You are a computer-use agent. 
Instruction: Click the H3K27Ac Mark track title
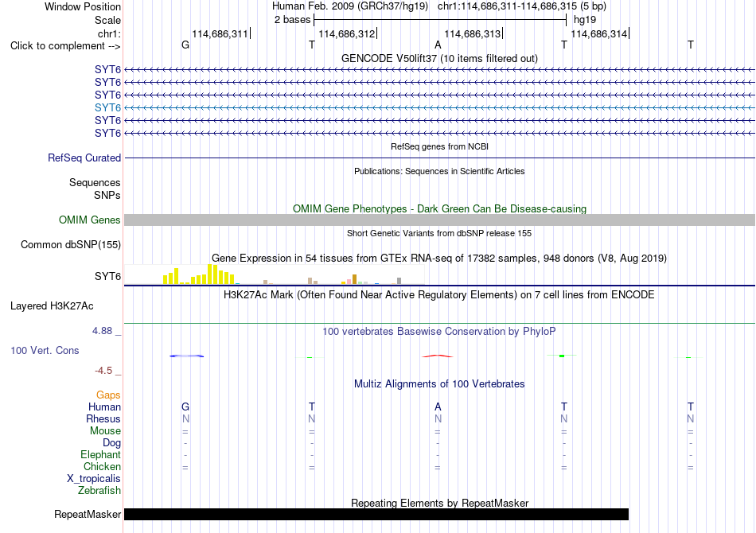pos(439,294)
